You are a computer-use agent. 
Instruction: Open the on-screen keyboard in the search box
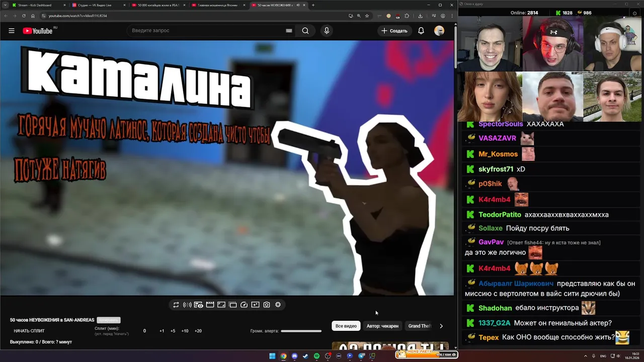point(289,31)
